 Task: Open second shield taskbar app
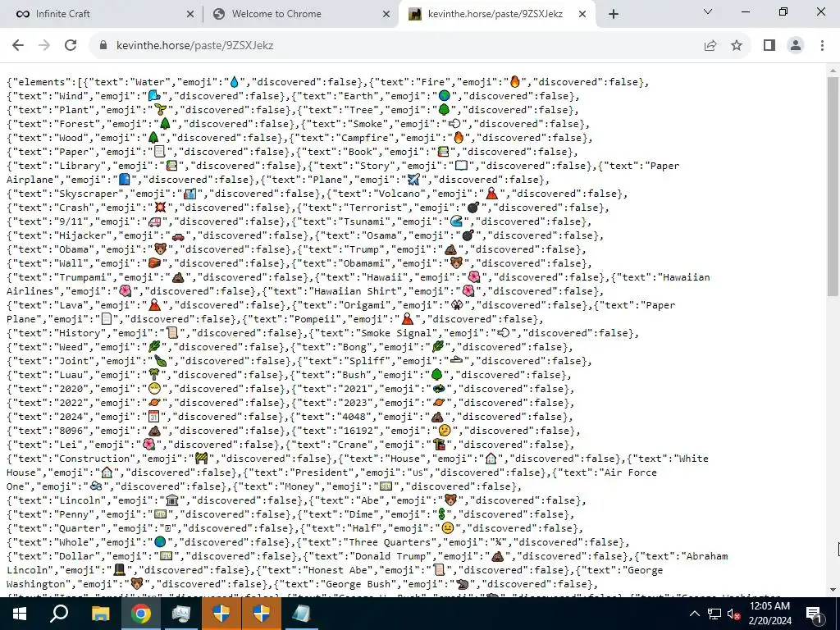[x=261, y=614]
